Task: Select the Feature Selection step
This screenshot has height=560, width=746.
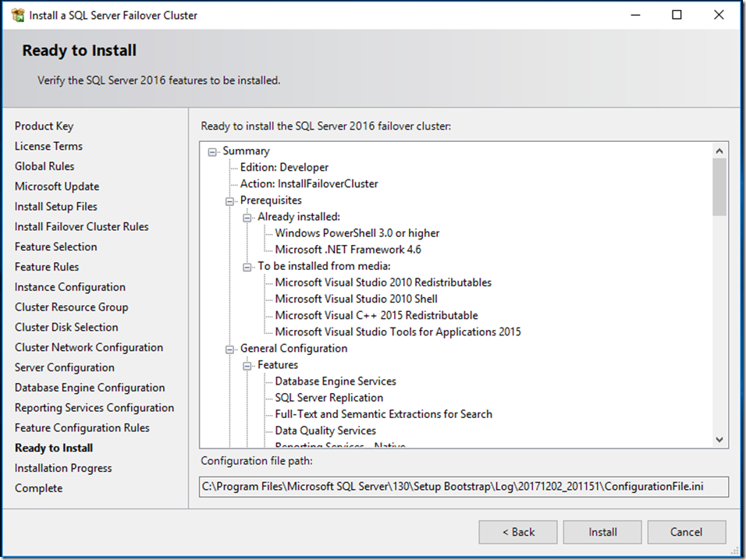Action: pyautogui.click(x=55, y=246)
